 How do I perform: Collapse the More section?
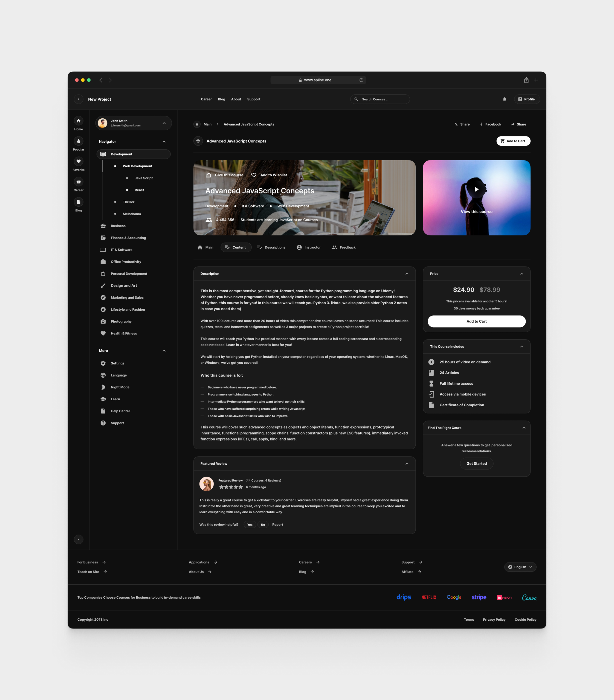click(164, 351)
